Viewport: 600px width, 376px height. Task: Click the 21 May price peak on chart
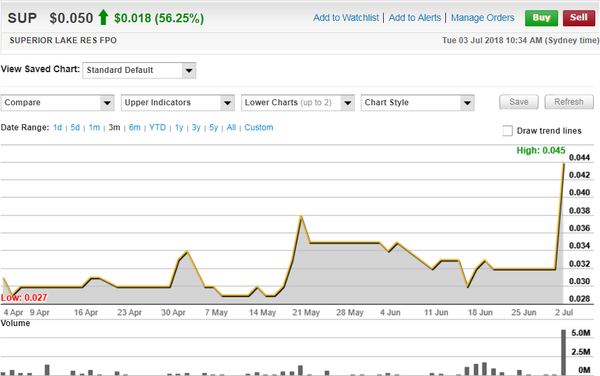tap(301, 216)
